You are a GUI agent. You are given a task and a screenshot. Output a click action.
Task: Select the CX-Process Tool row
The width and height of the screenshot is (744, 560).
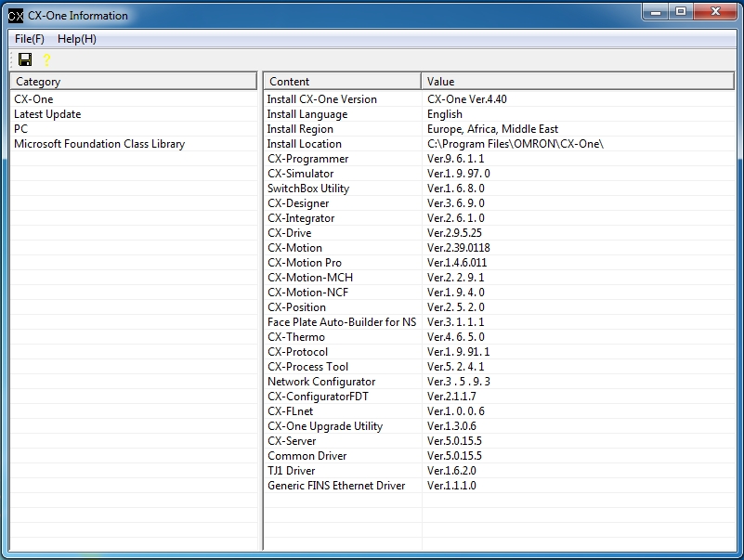(499, 367)
